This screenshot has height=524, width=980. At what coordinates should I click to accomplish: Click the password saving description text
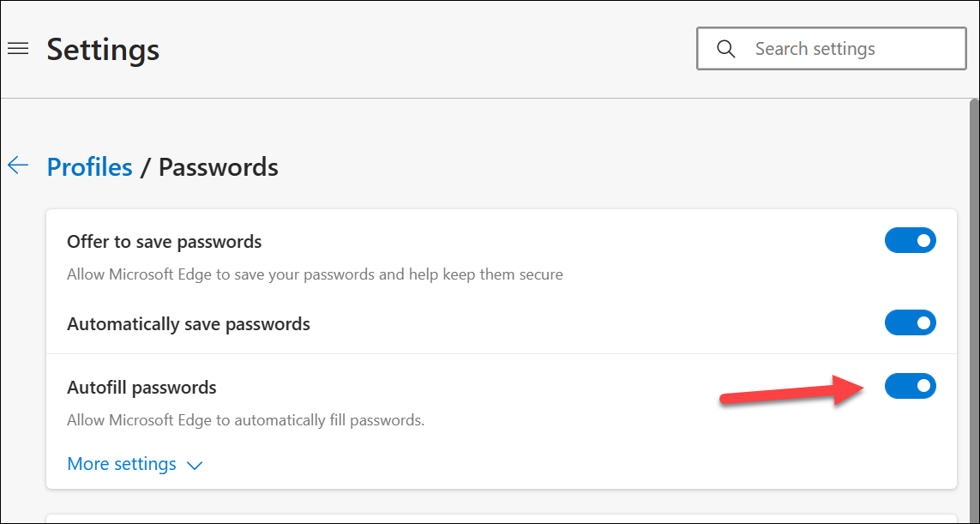tap(315, 275)
